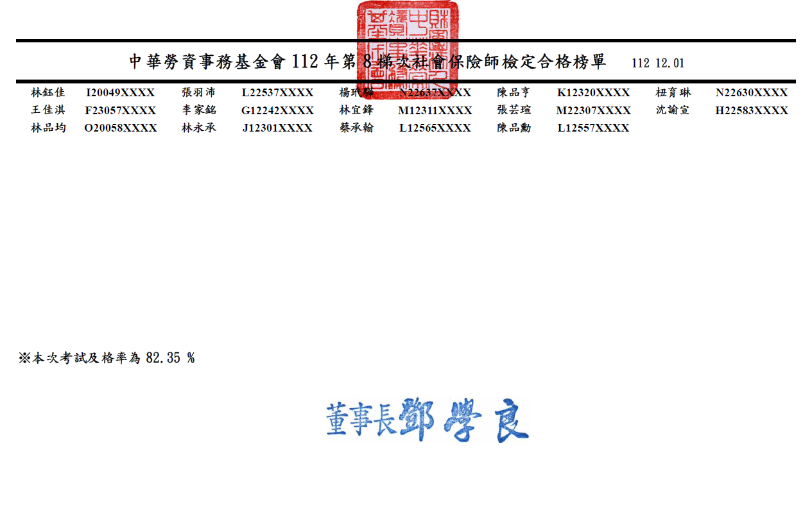Viewport: 812px width, 507px height.
Task: Select the ID number I20049XXXX
Action: point(121,92)
